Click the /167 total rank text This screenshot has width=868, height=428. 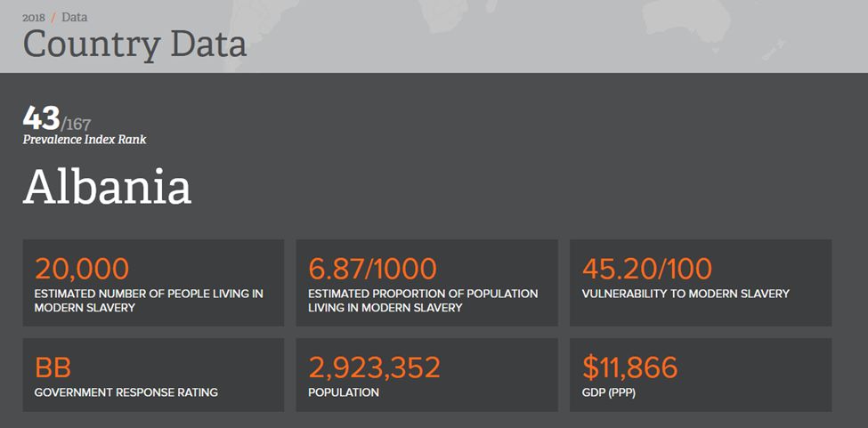[x=76, y=124]
